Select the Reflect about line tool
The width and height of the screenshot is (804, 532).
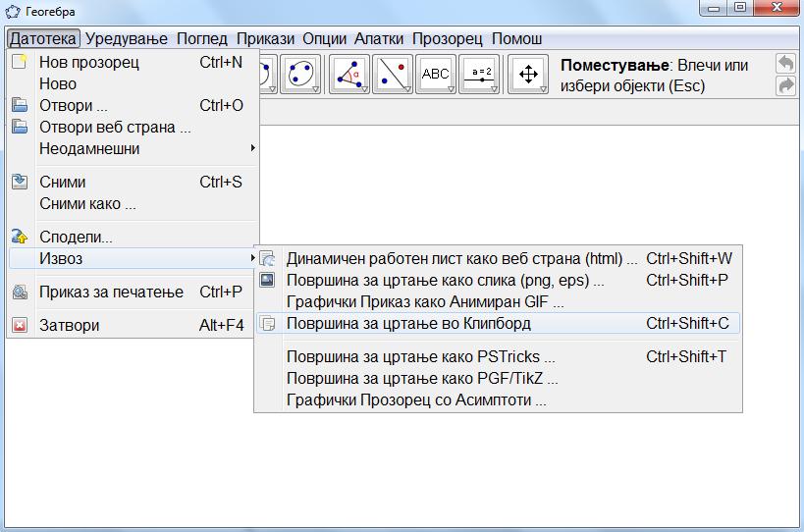pyautogui.click(x=393, y=75)
